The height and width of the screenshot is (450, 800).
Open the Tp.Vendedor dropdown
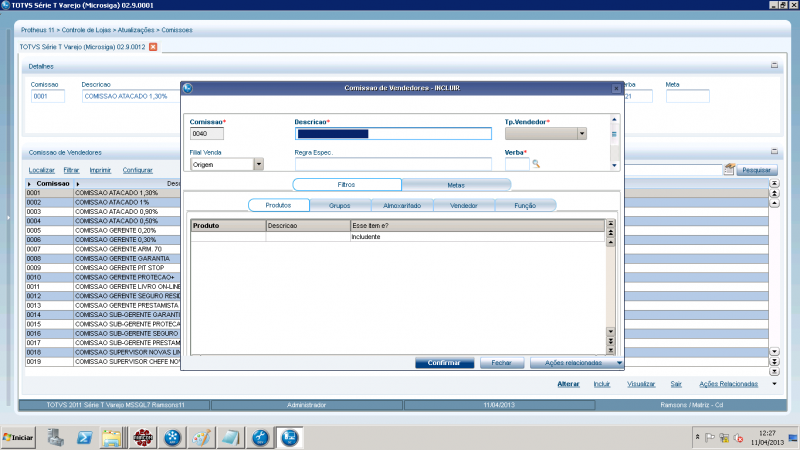[582, 134]
